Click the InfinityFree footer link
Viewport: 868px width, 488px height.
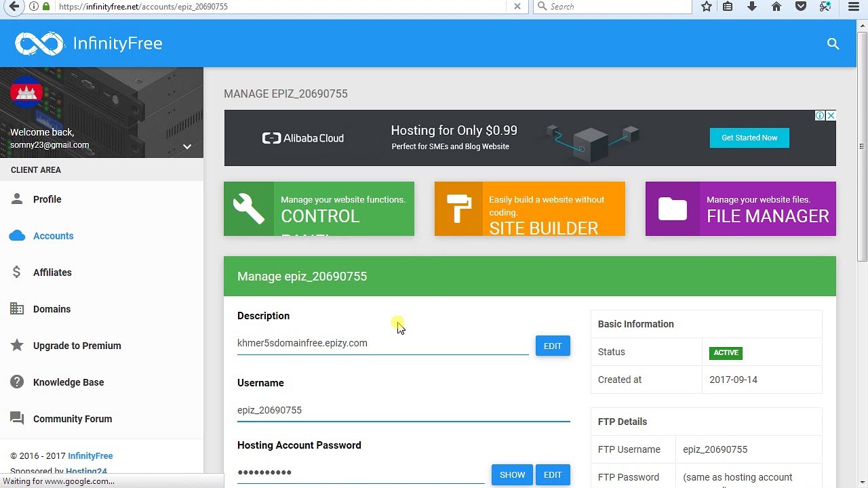(90, 456)
